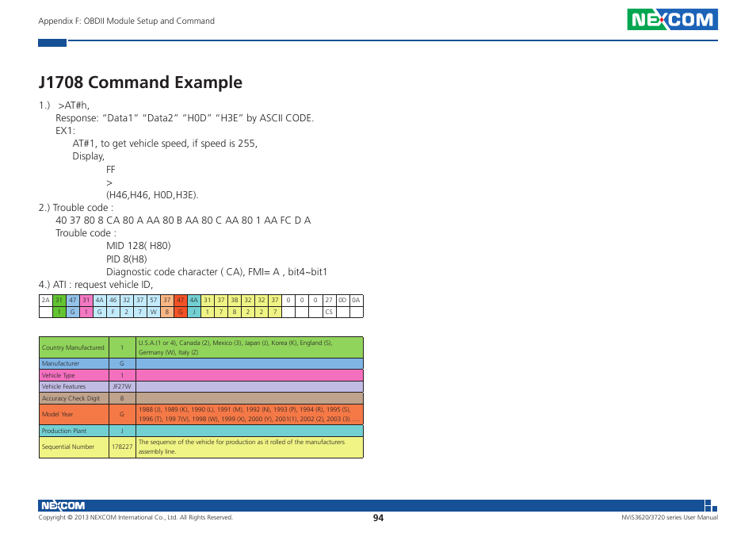
Task: Click the "Country Manufactured" row label
Action: point(73,347)
